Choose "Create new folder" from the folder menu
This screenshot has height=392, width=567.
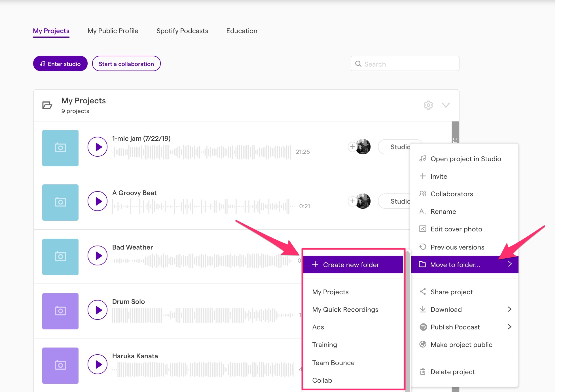coord(351,264)
